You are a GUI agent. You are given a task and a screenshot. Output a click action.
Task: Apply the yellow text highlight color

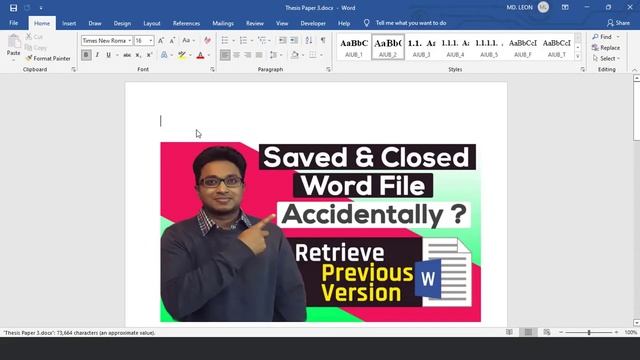pos(182,55)
